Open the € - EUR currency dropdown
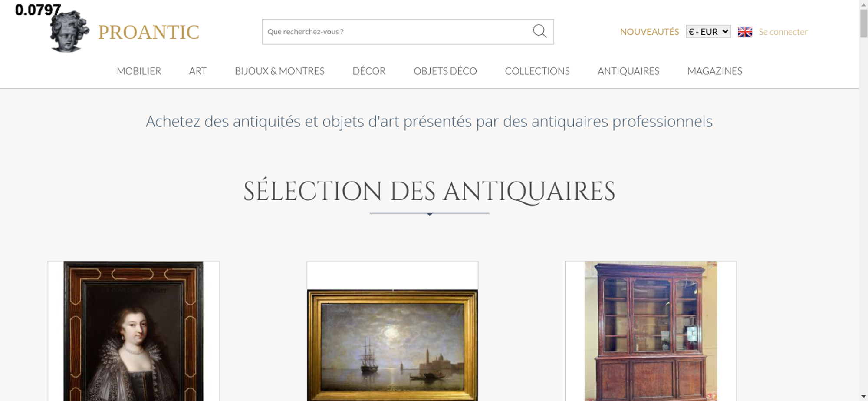This screenshot has height=401, width=868. pyautogui.click(x=708, y=32)
